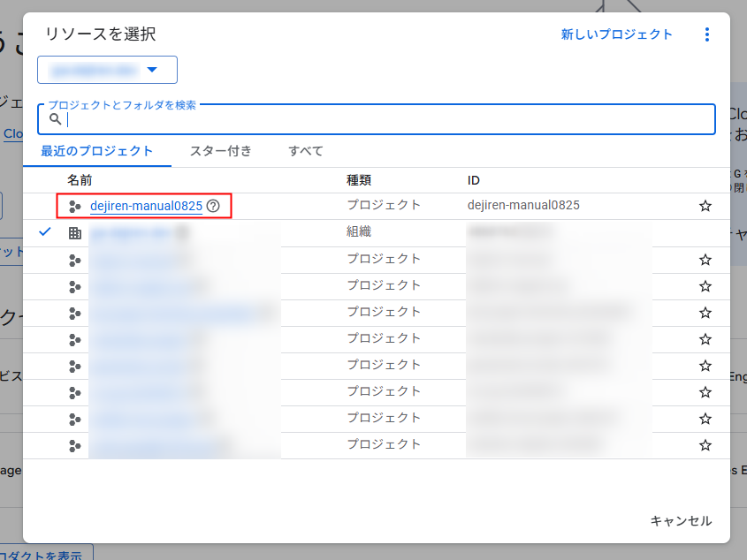Click the 新しいプロジェクト link
The image size is (747, 560).
point(616,34)
